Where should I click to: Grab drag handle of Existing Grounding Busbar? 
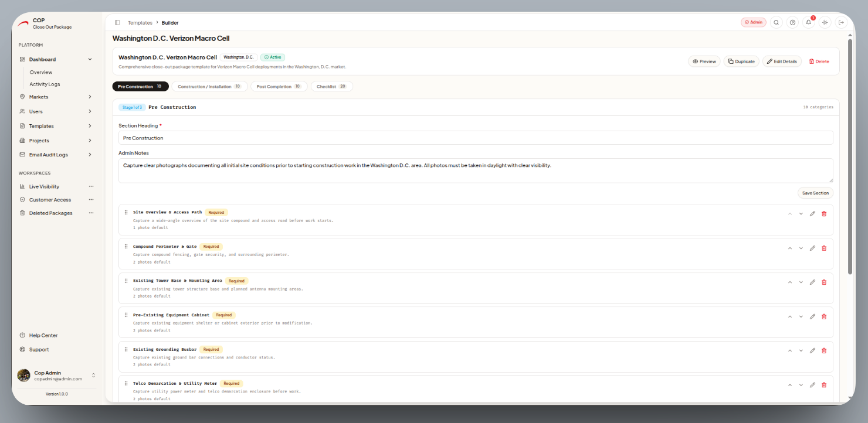[x=126, y=349]
